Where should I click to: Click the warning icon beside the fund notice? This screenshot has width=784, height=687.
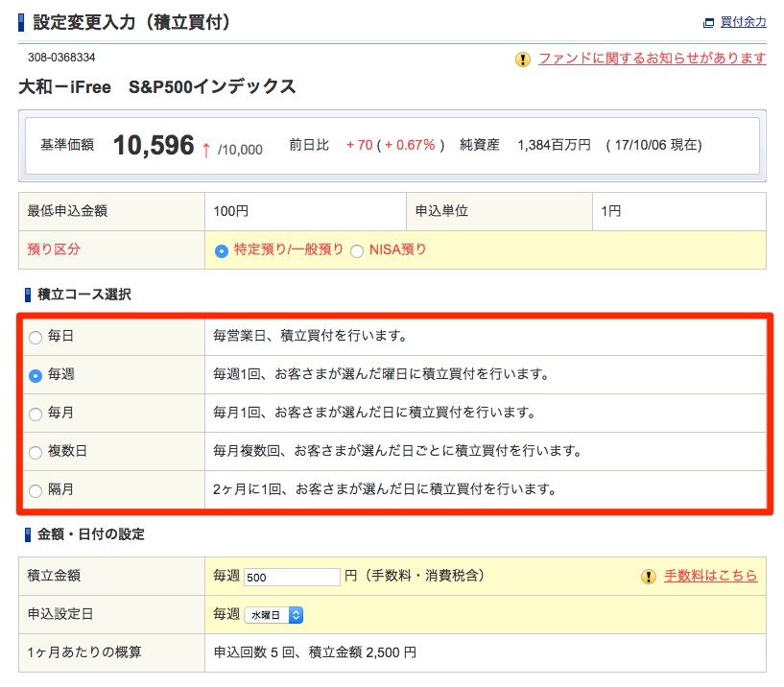coord(522,59)
